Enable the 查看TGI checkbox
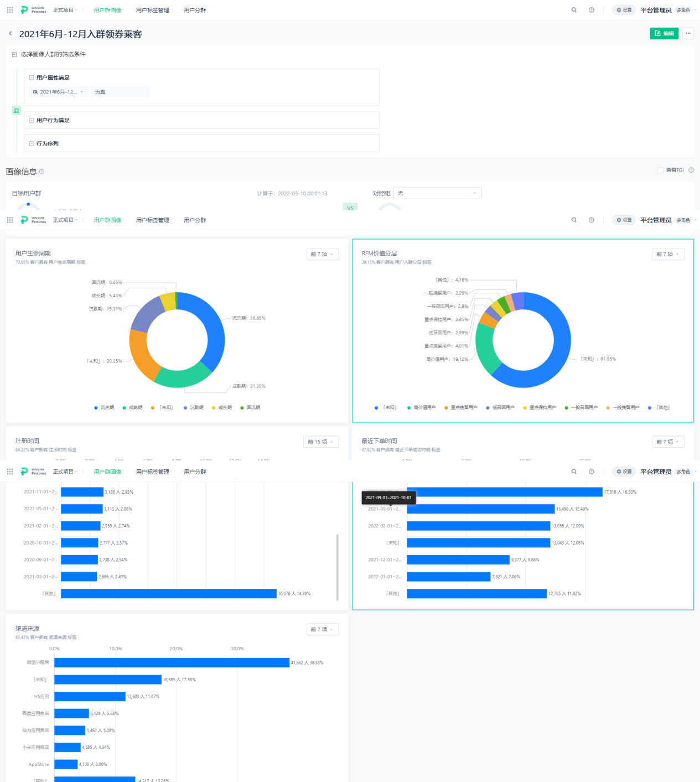 point(660,170)
